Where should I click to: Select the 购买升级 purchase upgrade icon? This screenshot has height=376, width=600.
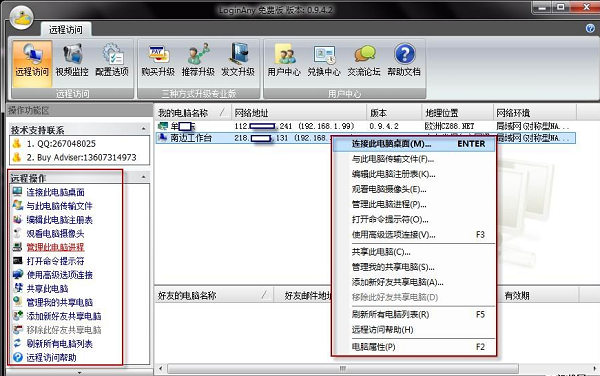[x=158, y=60]
